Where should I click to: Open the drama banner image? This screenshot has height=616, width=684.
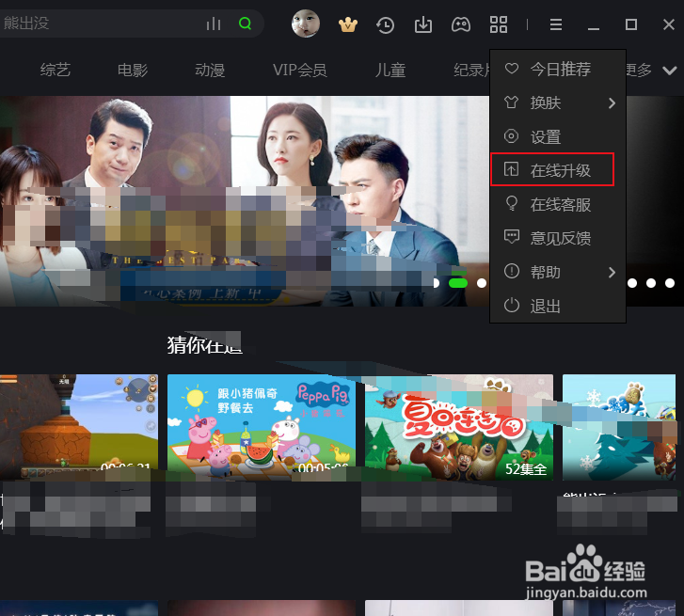coord(245,200)
